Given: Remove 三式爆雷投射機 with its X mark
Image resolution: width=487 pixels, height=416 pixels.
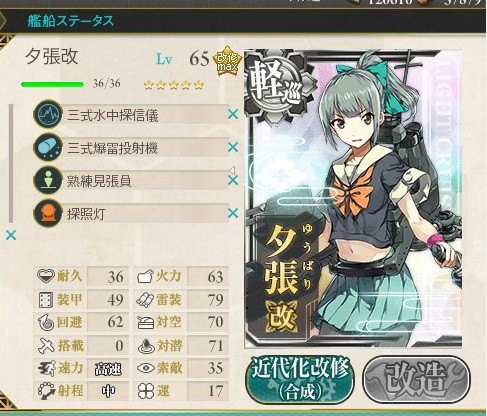Looking at the screenshot, I should point(233,147).
